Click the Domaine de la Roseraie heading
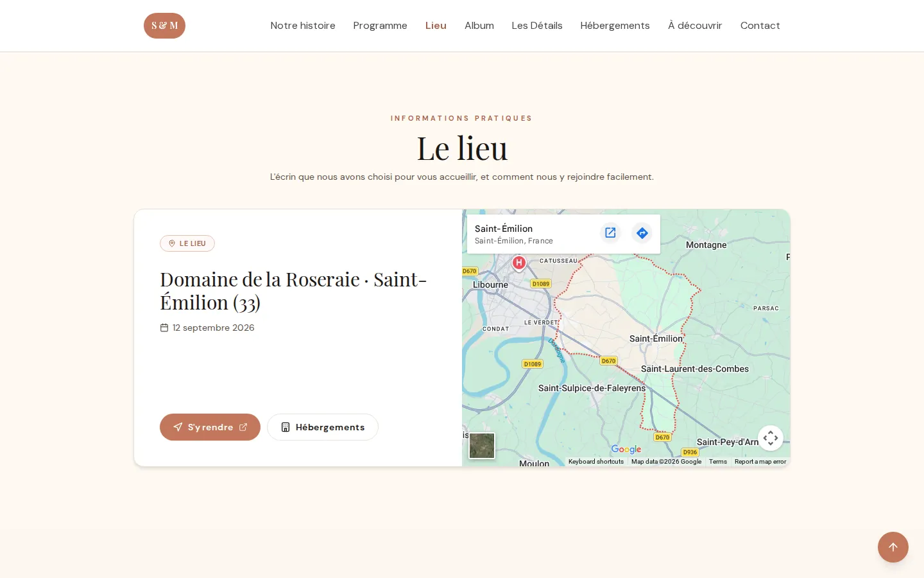This screenshot has height=578, width=924. (x=293, y=291)
